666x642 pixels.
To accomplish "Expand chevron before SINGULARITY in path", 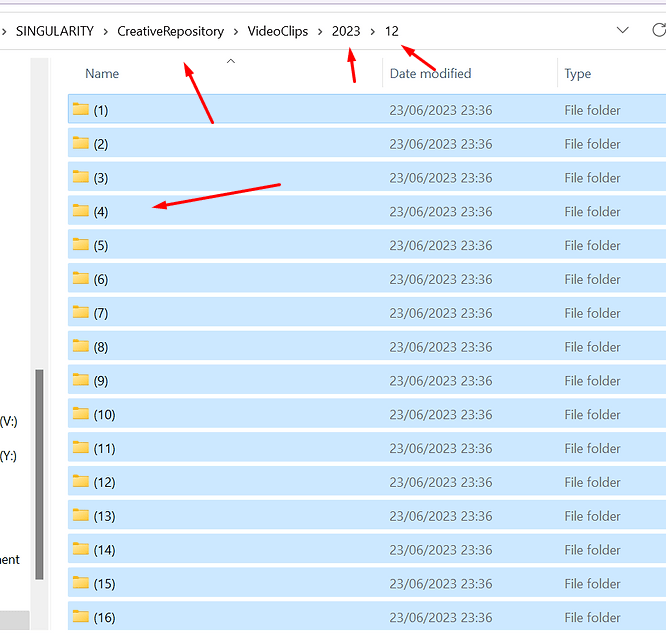I will pyautogui.click(x=4, y=31).
